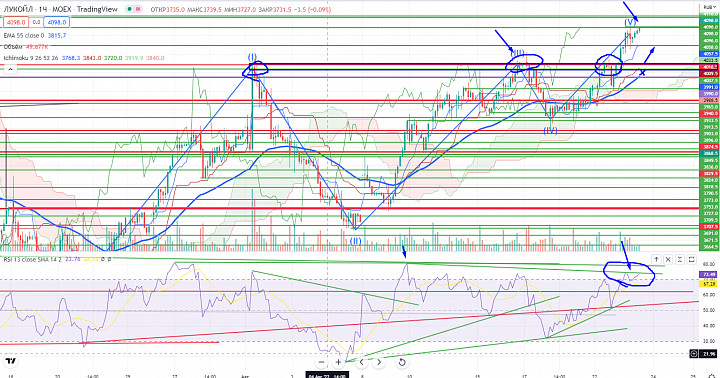Click the open price value 3735.0
The image size is (720, 378).
click(x=175, y=9)
